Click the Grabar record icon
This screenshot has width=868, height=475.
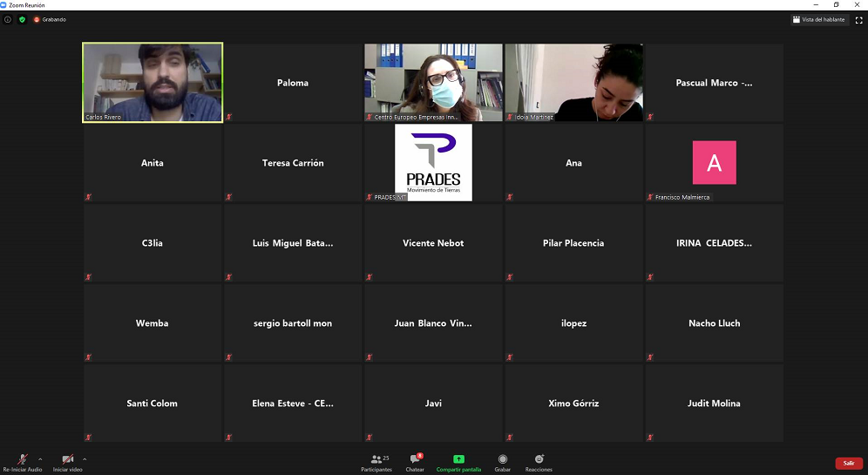pos(503,459)
